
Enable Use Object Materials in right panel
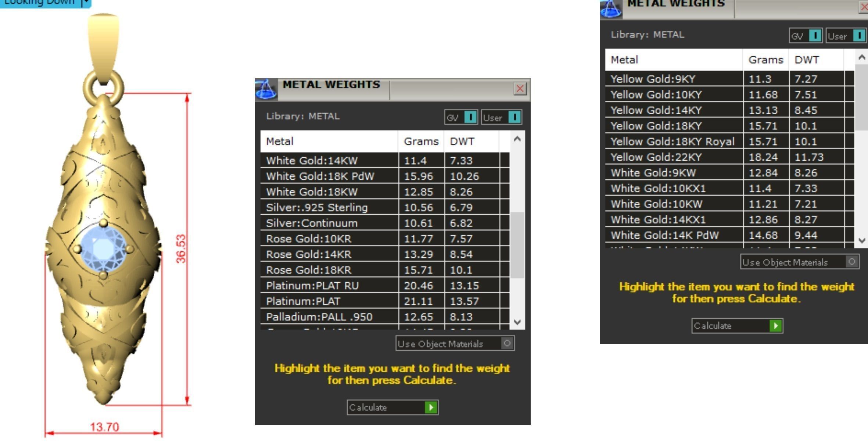[852, 262]
